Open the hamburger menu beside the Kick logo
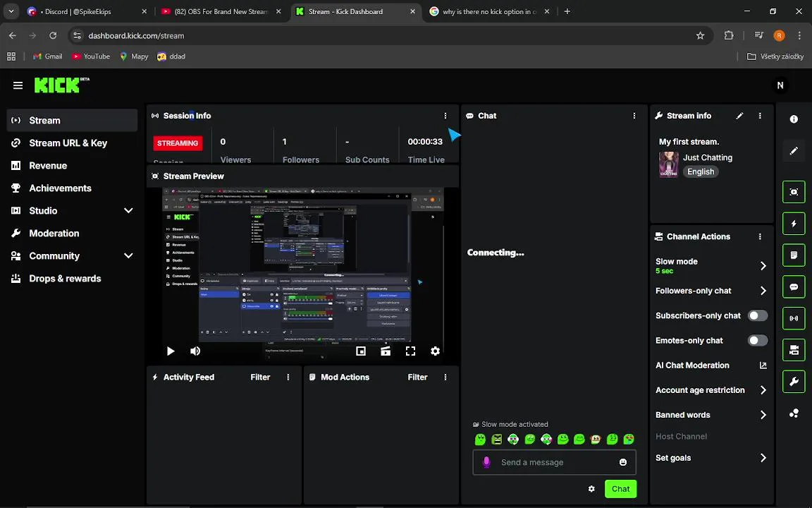This screenshot has width=812, height=508. click(x=18, y=85)
